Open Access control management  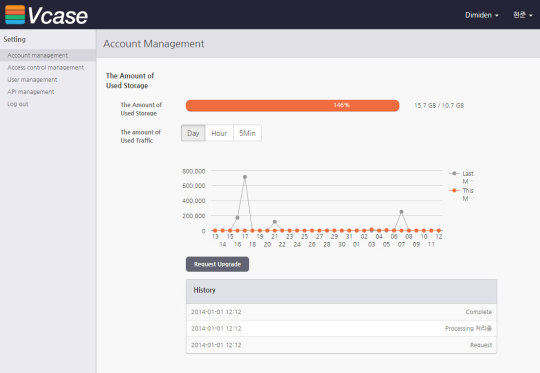[x=45, y=68]
